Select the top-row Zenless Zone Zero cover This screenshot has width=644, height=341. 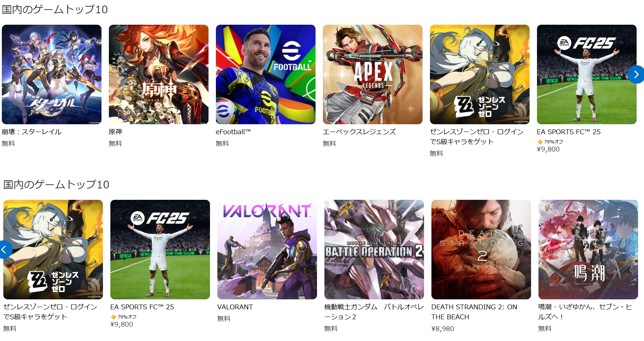pyautogui.click(x=480, y=74)
